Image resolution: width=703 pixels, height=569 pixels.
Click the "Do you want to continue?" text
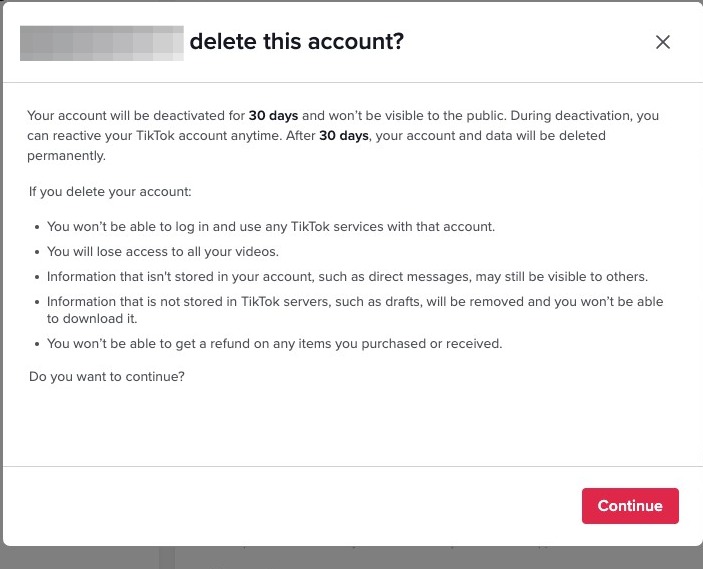click(x=107, y=377)
